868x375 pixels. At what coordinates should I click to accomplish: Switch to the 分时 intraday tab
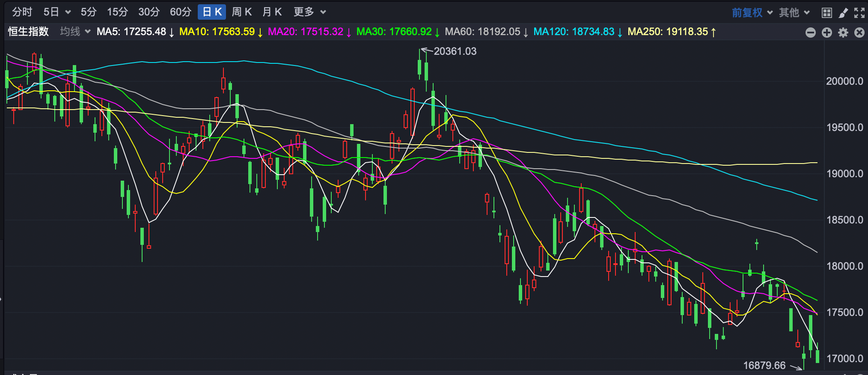[x=22, y=12]
